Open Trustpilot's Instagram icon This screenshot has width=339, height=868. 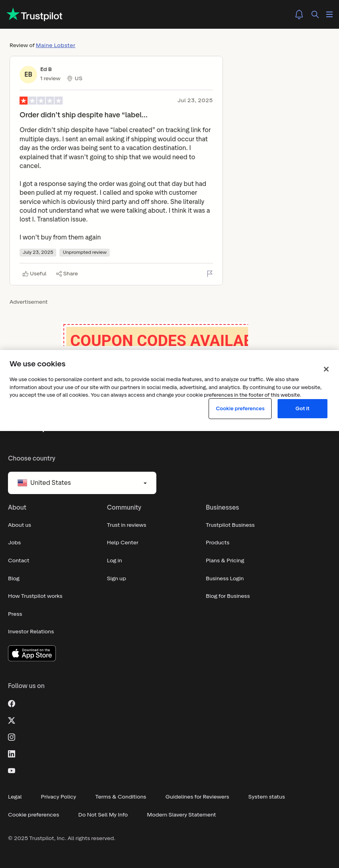pyautogui.click(x=12, y=737)
